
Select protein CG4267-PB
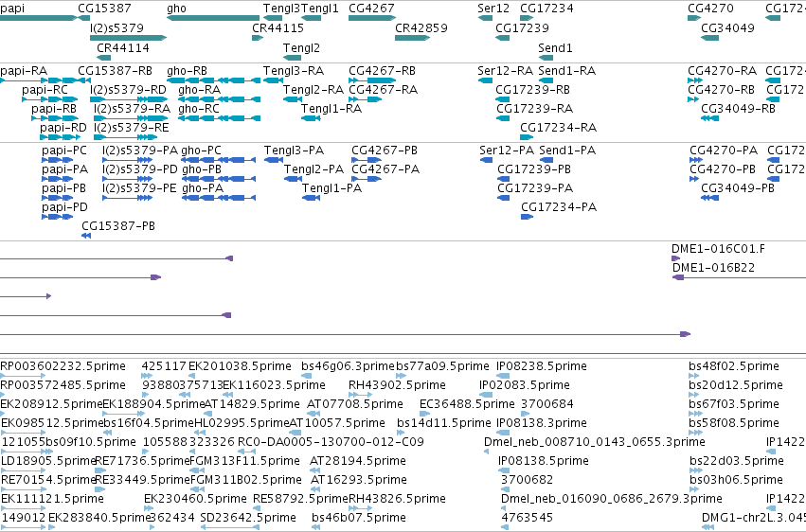[x=367, y=160]
